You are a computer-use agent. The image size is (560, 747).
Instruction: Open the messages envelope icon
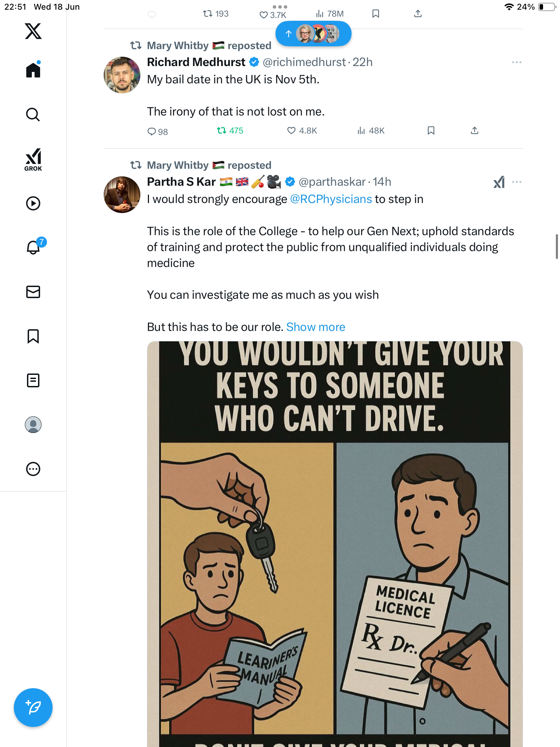click(x=33, y=292)
